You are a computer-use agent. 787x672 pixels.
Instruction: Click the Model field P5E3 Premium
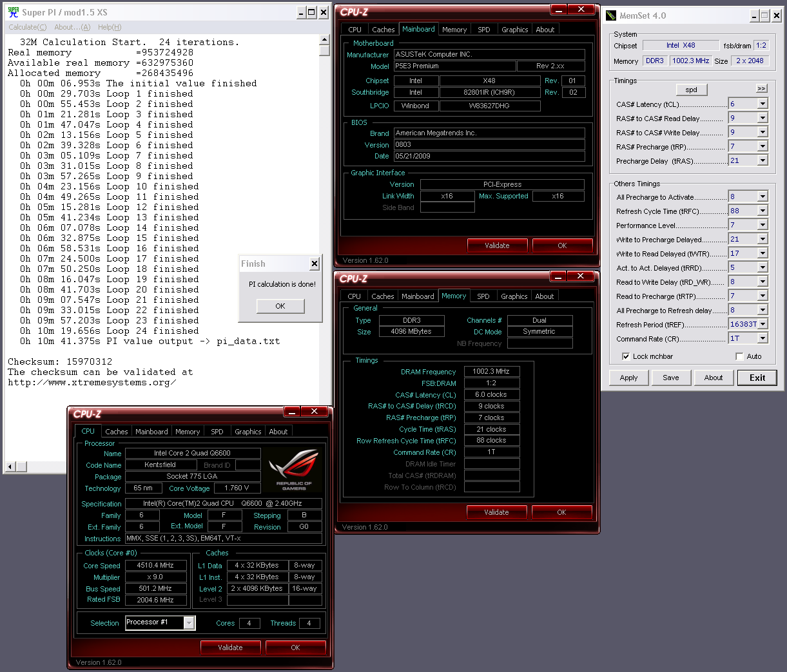click(455, 66)
